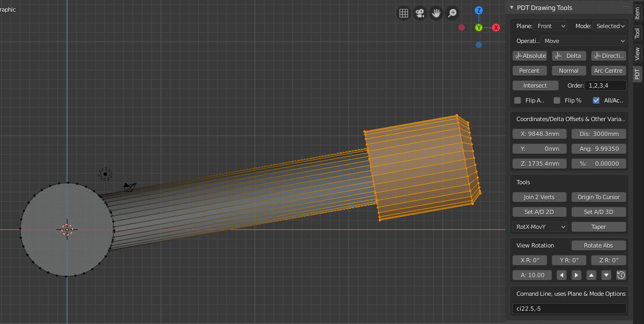Click the reset view rotation clock icon

(621, 275)
